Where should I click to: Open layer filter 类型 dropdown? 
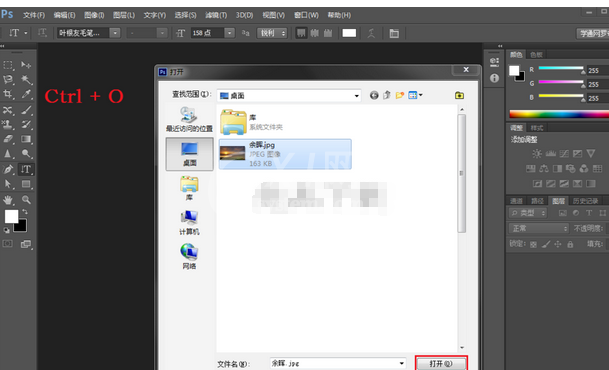point(527,213)
